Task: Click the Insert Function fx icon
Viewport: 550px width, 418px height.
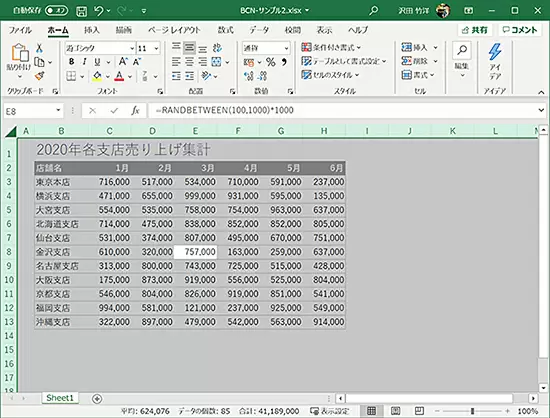Action: 135,111
